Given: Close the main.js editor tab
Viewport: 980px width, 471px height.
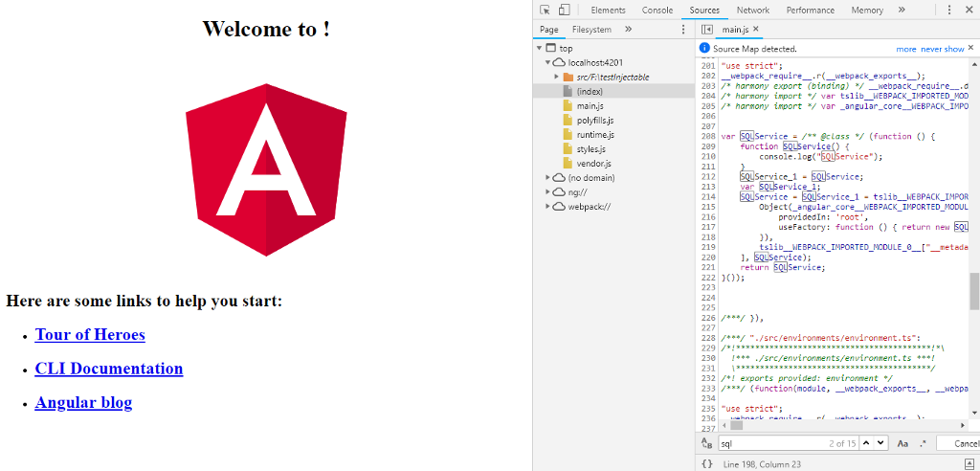Looking at the screenshot, I should pyautogui.click(x=756, y=29).
